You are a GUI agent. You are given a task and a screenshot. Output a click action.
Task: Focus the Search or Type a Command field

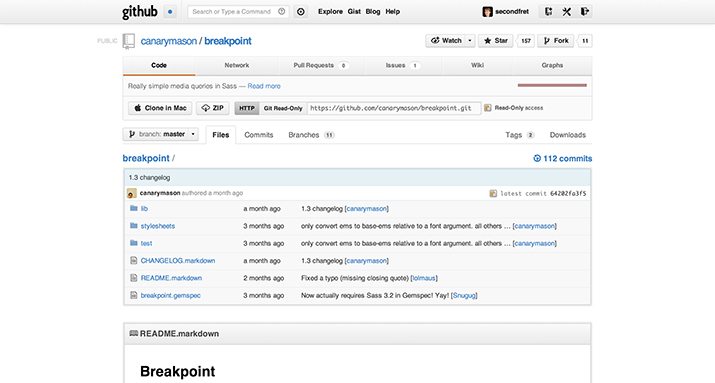click(238, 12)
